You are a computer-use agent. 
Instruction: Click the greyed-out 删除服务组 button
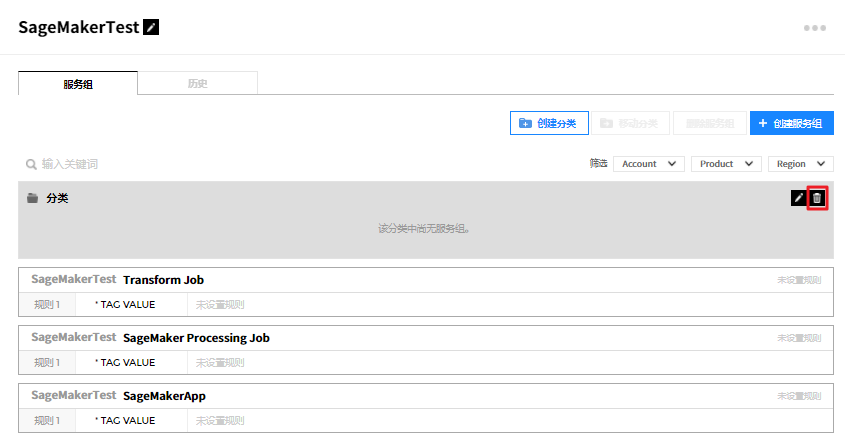pyautogui.click(x=710, y=123)
